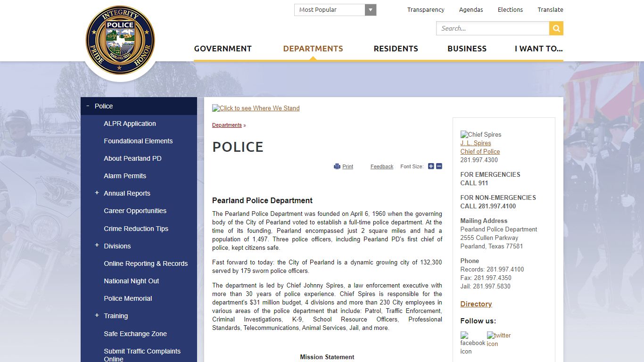Open National Night Out sidebar link
Screen dimensions: 644x362
(x=131, y=281)
